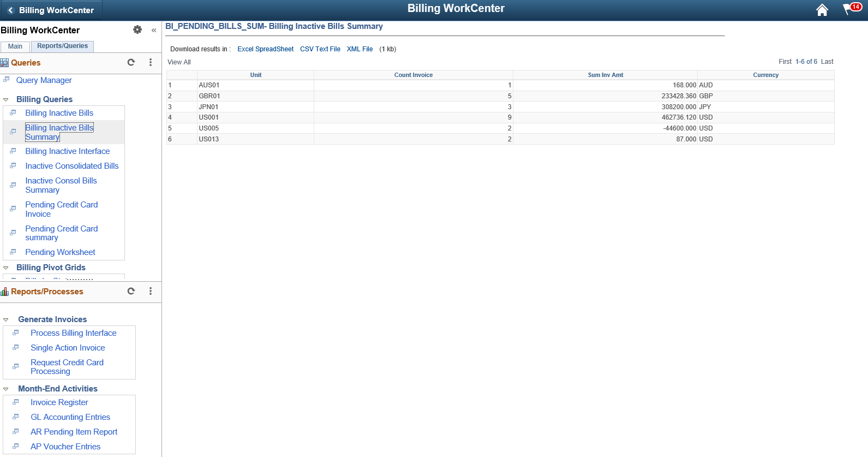Image resolution: width=868 pixels, height=457 pixels.
Task: Sort by the Currency column header
Action: coord(766,75)
